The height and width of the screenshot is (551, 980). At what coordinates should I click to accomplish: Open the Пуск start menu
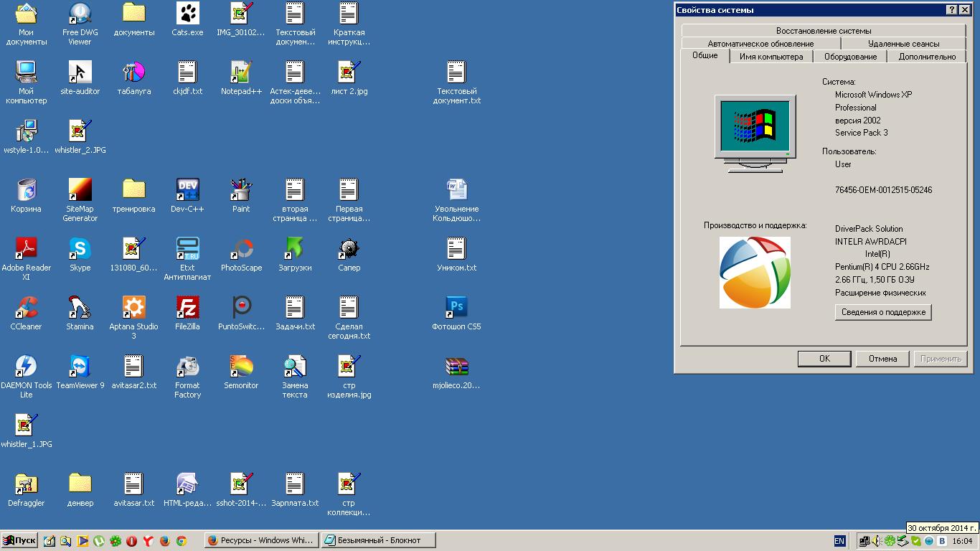(x=19, y=541)
